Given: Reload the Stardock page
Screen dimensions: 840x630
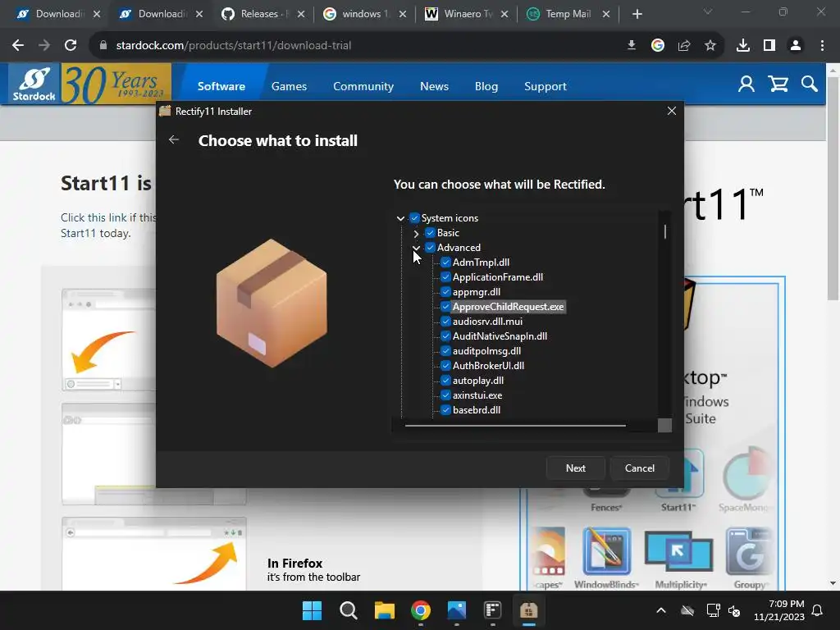Looking at the screenshot, I should (x=71, y=46).
